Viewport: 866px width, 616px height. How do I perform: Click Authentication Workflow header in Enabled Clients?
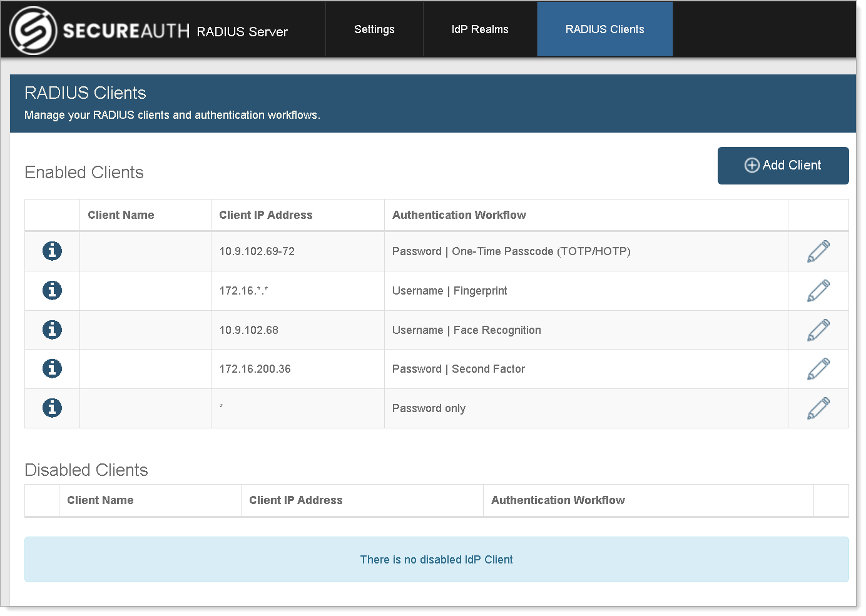click(459, 215)
